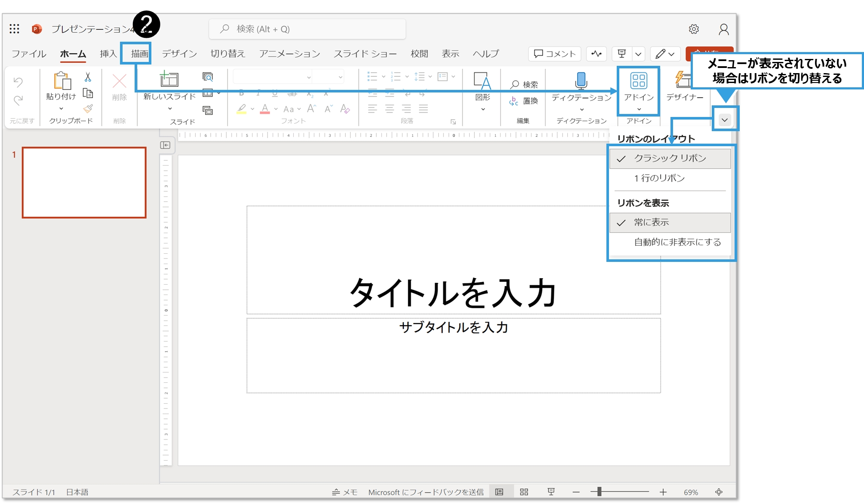The image size is (864, 504).
Task: Open the Add-ins (アドイン) icon
Action: [639, 81]
